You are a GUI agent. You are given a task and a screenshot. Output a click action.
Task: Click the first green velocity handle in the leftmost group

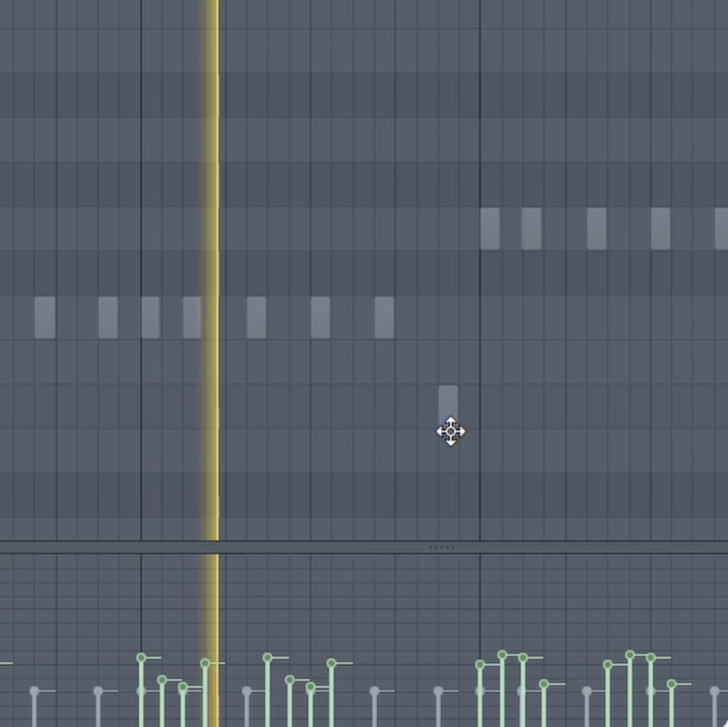[141, 658]
